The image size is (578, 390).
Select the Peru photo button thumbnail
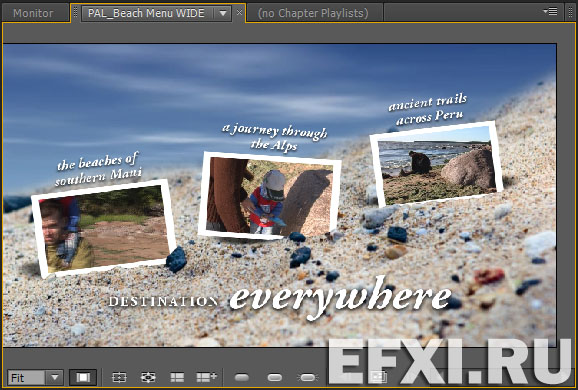coord(436,164)
